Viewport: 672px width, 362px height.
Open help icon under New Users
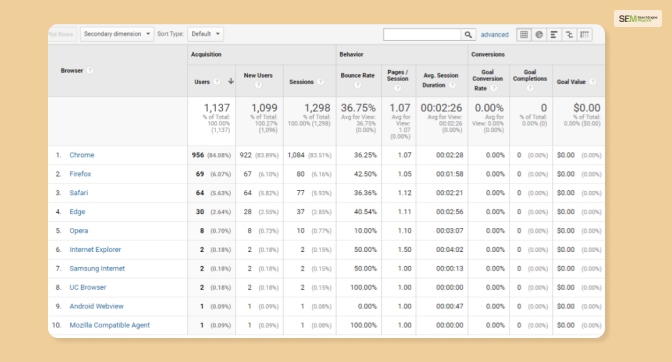258,85
